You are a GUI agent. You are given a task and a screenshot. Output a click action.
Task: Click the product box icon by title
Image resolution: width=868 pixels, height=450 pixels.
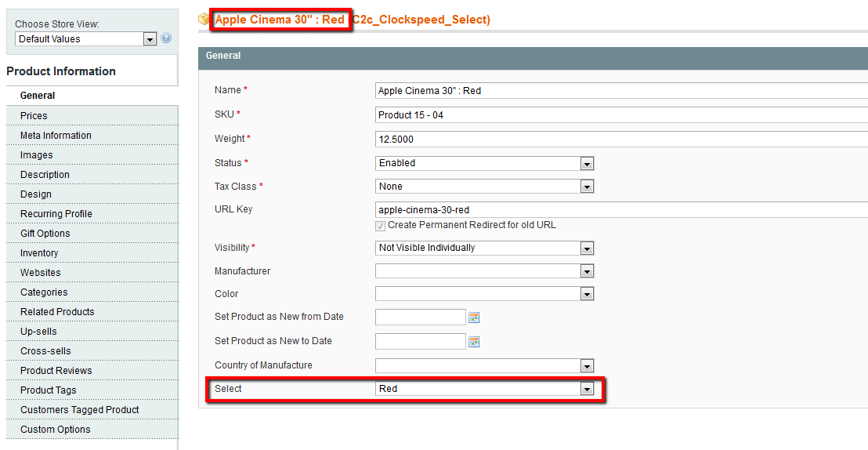[204, 20]
